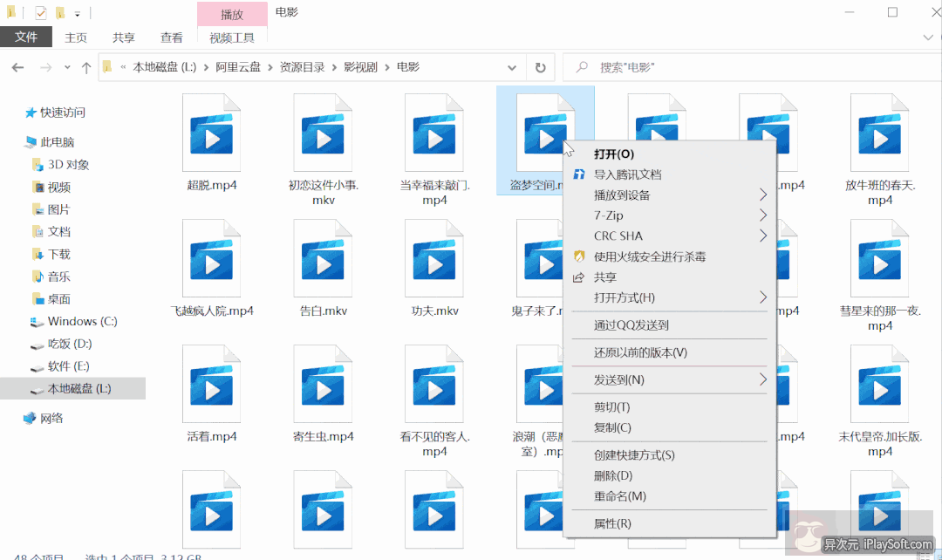Refresh the current folder view
The width and height of the screenshot is (942, 560).
point(540,66)
